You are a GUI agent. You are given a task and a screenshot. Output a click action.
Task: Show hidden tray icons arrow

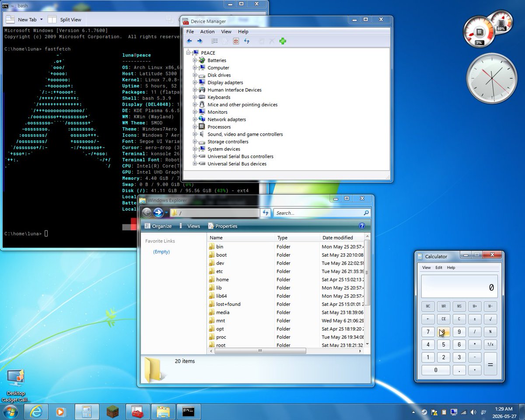pos(414,412)
